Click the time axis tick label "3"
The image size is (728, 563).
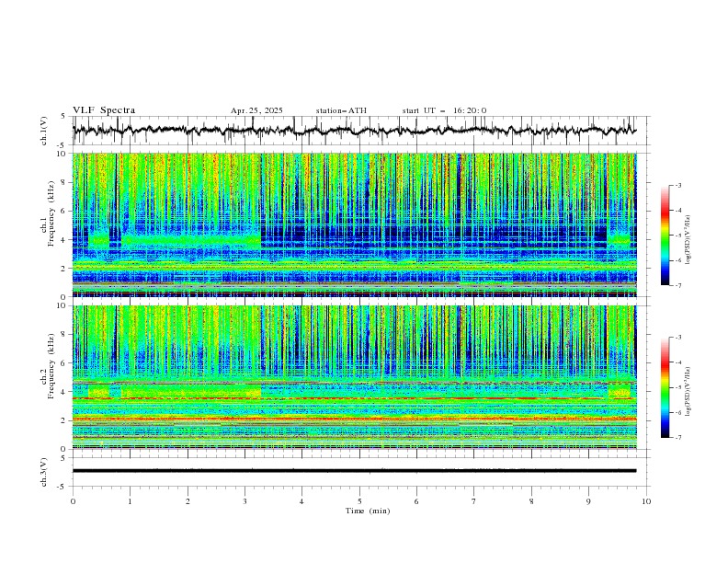point(245,501)
